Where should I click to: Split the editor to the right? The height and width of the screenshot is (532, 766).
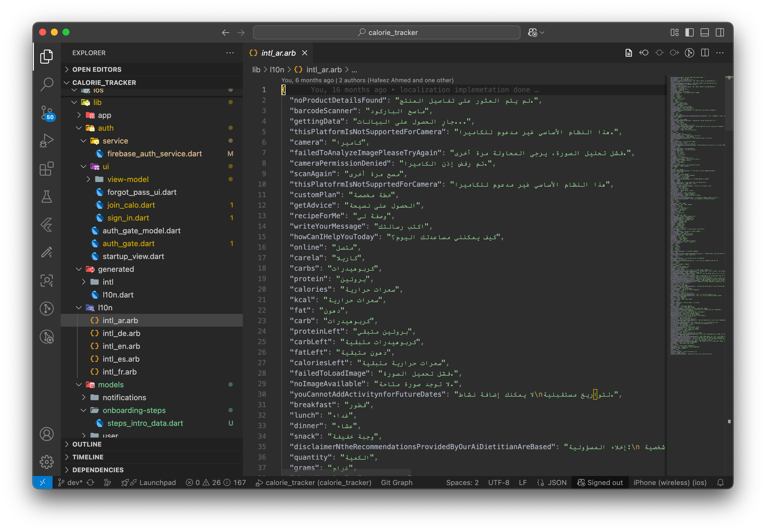705,53
